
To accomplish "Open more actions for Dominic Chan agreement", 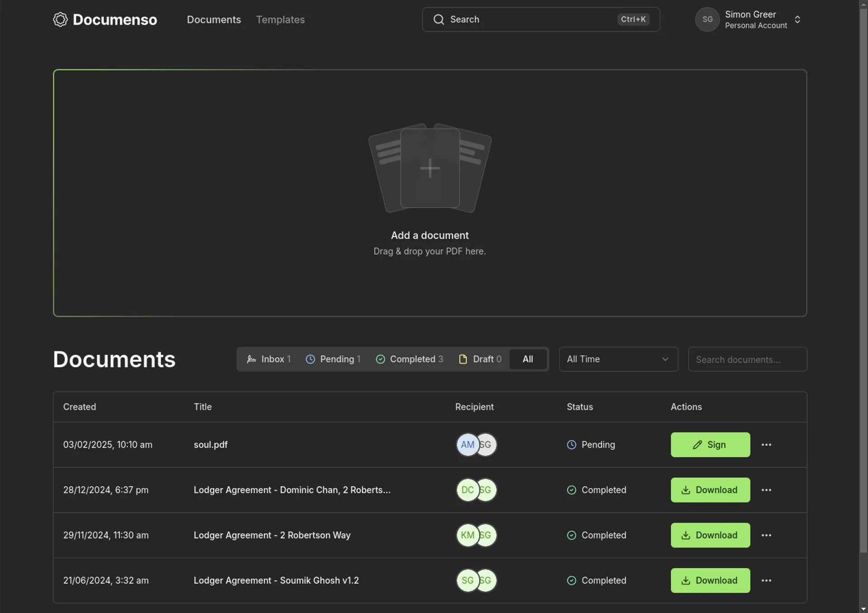I will 766,490.
